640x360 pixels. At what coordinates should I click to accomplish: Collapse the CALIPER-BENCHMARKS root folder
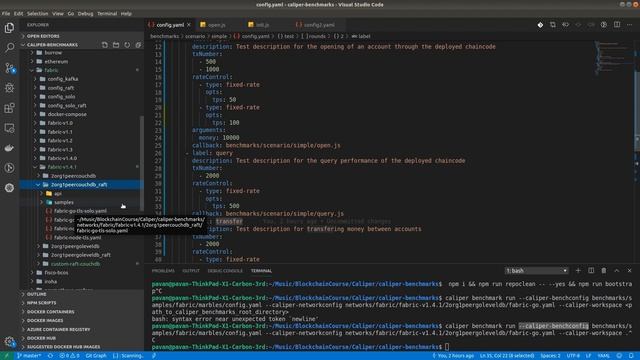[x=52, y=44]
